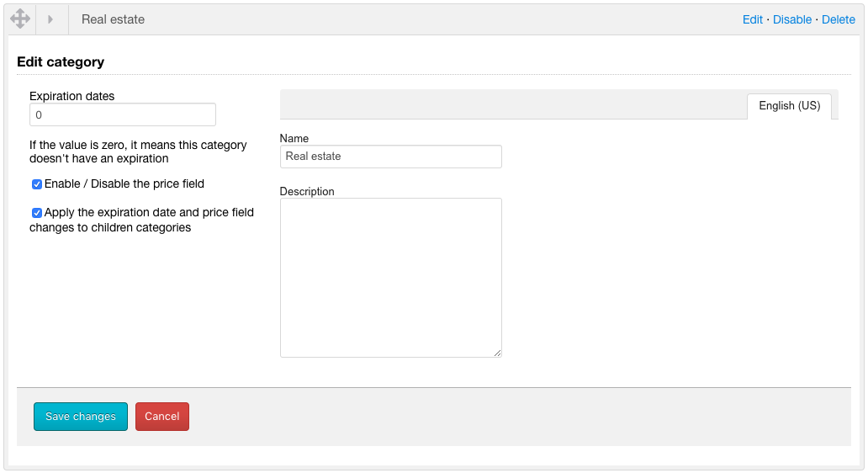Screen dimensions: 868x473
Task: Click the Name input field
Action: (391, 157)
